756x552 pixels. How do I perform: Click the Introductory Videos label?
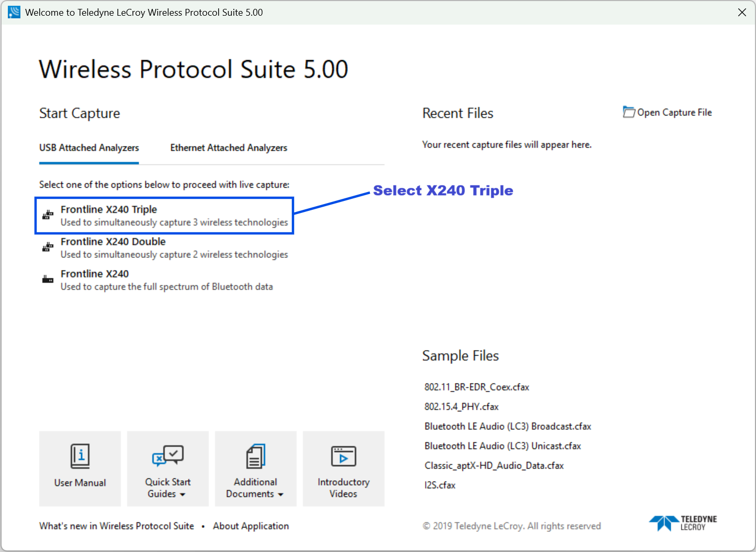coord(344,488)
